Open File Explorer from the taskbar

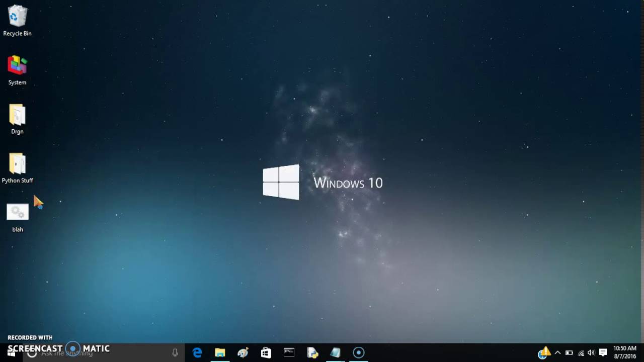coord(220,353)
